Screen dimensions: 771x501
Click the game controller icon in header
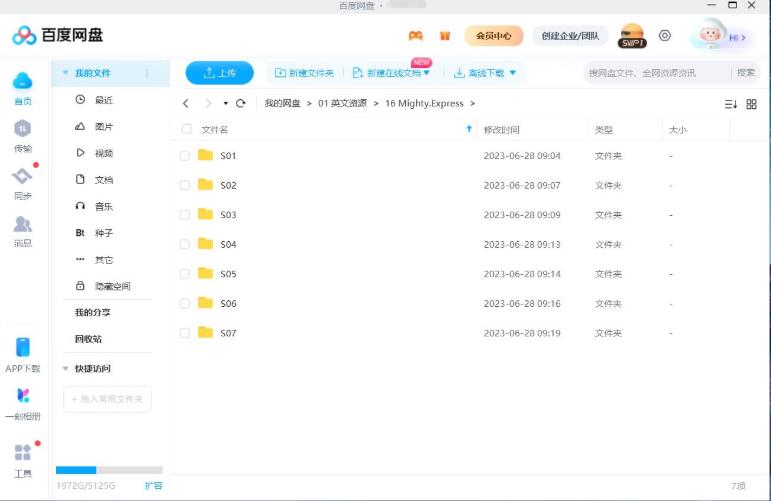[x=415, y=35]
